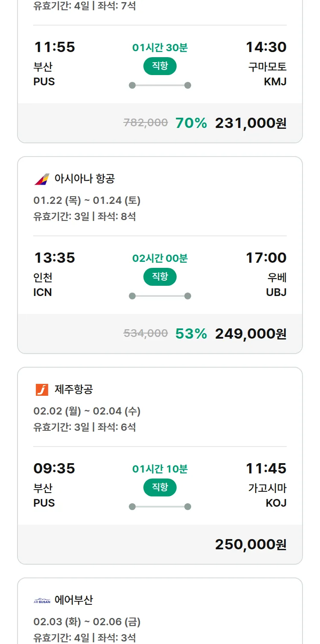Click the Asiana Airlines logo icon
320x644 pixels.
click(x=42, y=179)
